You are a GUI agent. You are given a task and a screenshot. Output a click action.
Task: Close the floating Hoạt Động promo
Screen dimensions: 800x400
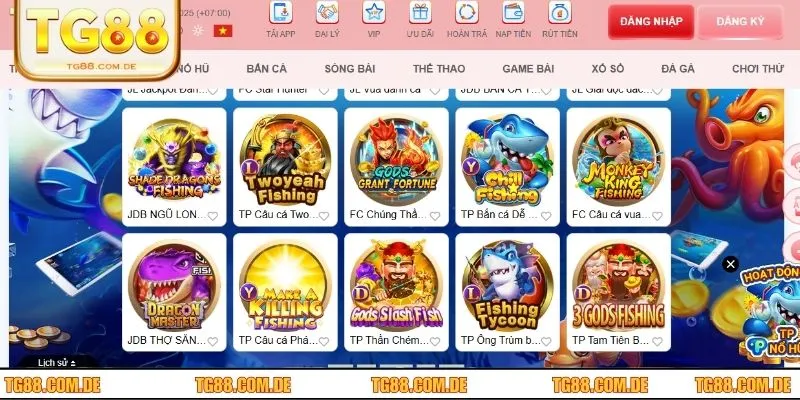[731, 264]
